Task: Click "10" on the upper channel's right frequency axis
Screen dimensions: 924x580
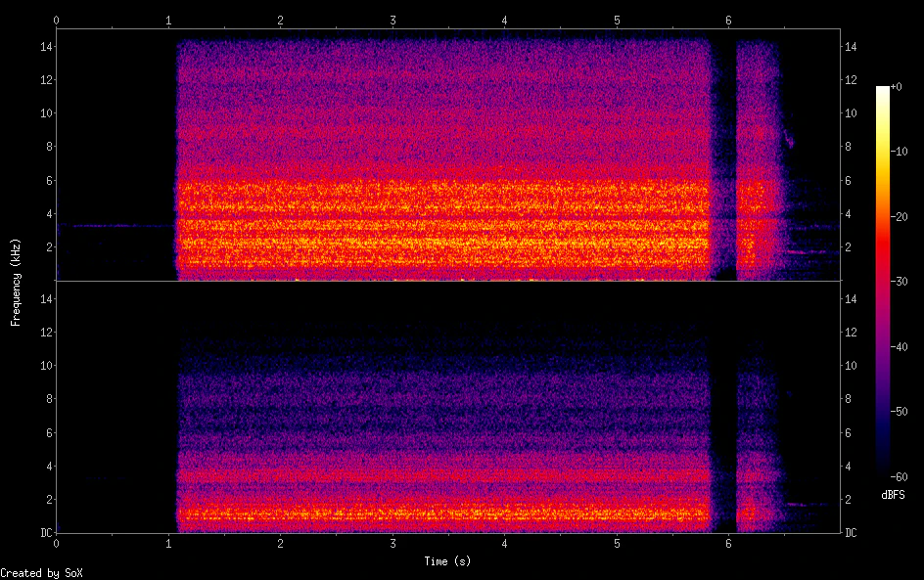Action: (x=851, y=113)
